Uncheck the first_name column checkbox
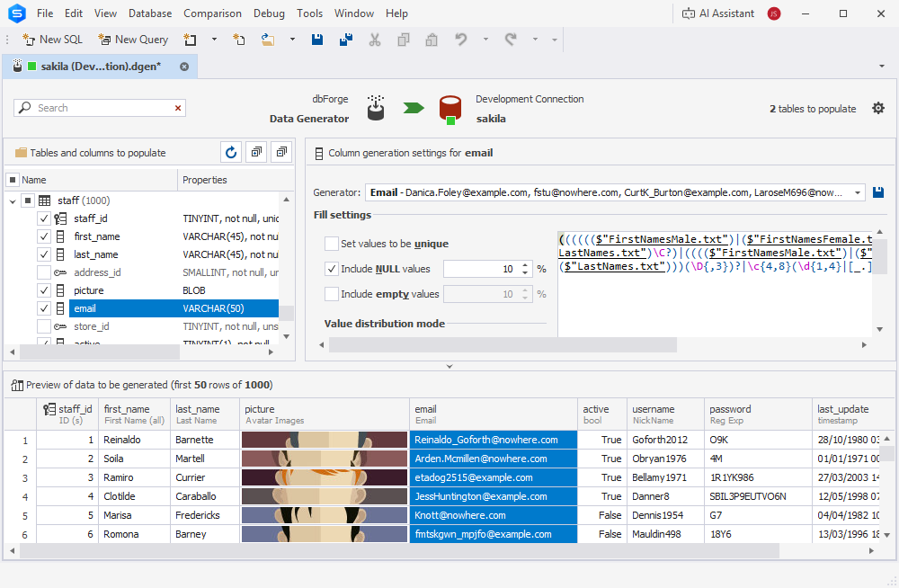This screenshot has width=899, height=588. tap(44, 236)
